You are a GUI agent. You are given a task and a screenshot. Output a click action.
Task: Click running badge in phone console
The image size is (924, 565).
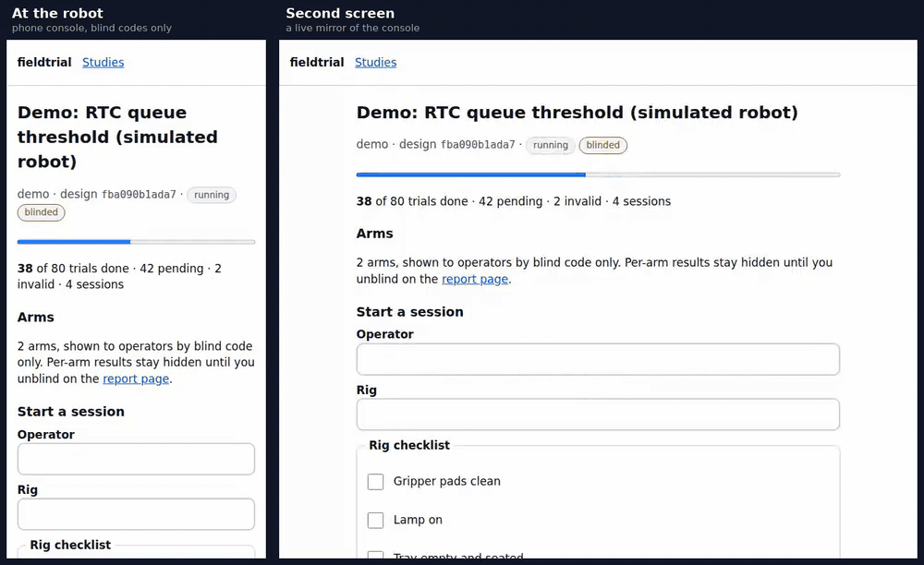coord(212,195)
